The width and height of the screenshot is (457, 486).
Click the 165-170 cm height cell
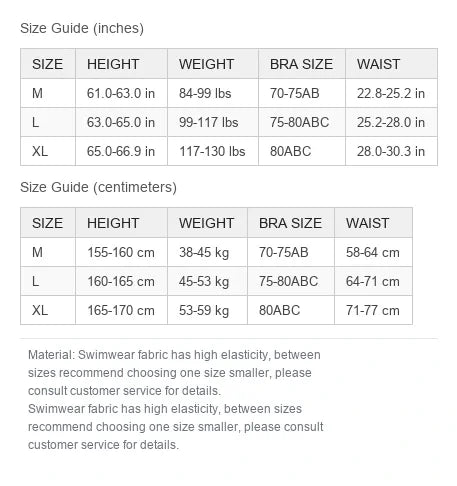(121, 310)
